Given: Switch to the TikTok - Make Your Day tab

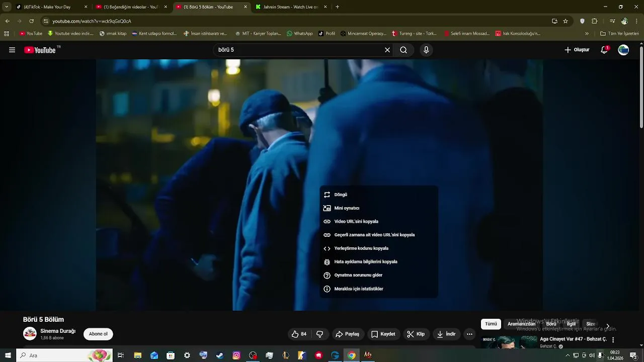Looking at the screenshot, I should [50, 7].
